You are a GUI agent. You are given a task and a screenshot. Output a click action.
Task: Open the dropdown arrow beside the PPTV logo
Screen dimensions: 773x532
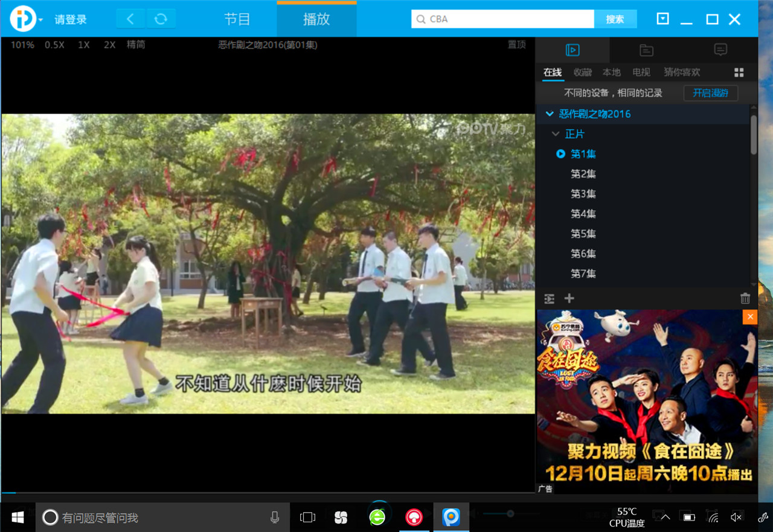[x=41, y=20]
